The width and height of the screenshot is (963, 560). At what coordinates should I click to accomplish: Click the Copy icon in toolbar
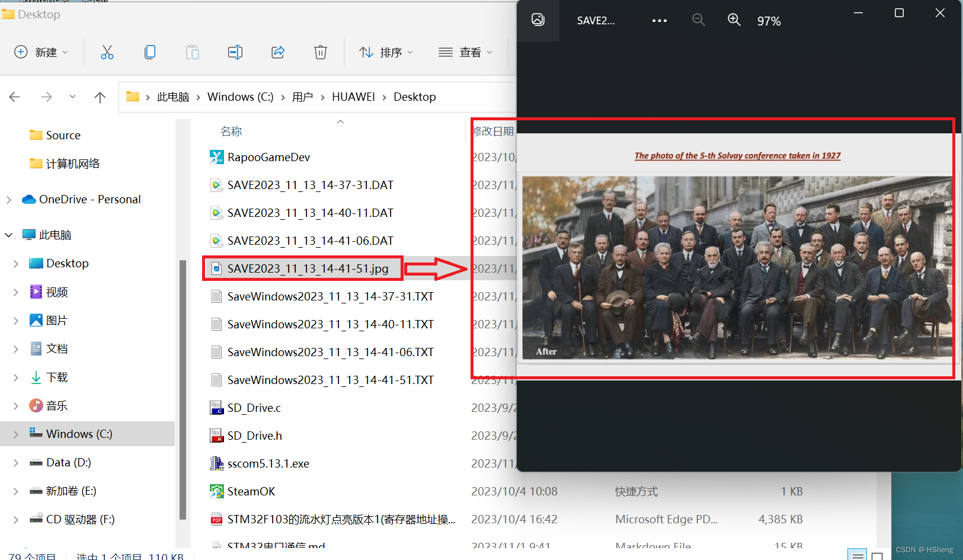coord(150,52)
